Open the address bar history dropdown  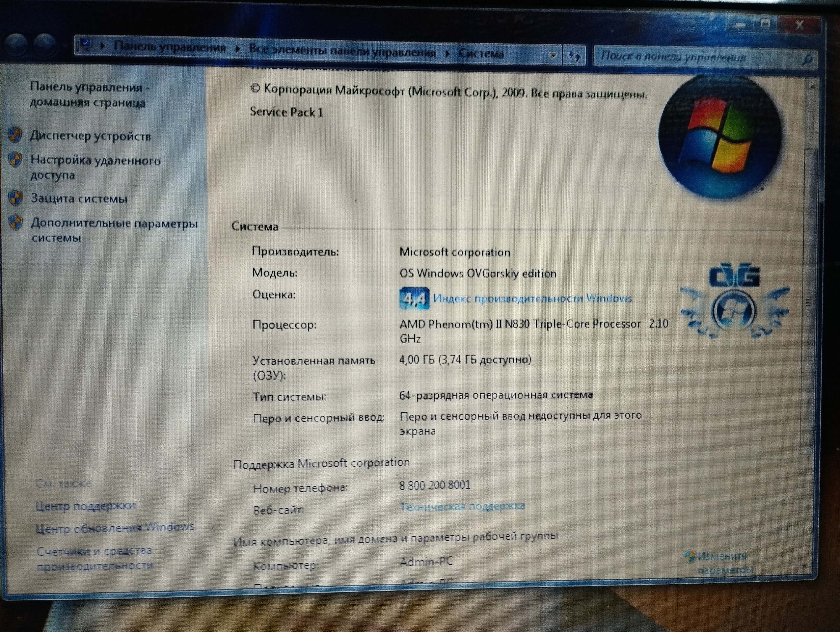[553, 55]
